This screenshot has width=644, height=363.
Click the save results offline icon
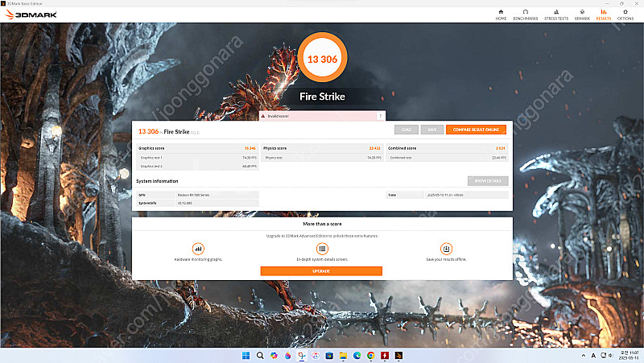pyautogui.click(x=446, y=249)
